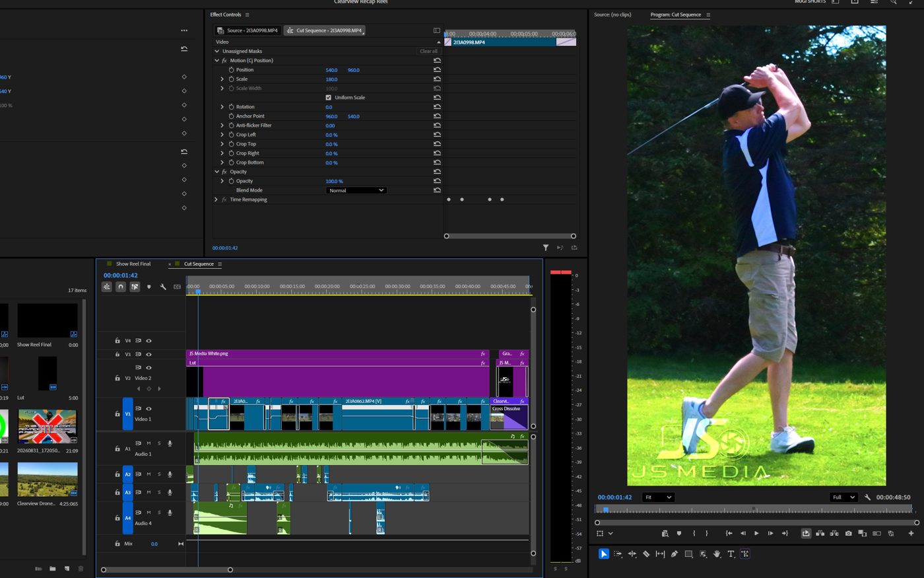Screen dimensions: 924x578
Task: Click the Extract button in Program monitor
Action: (834, 533)
